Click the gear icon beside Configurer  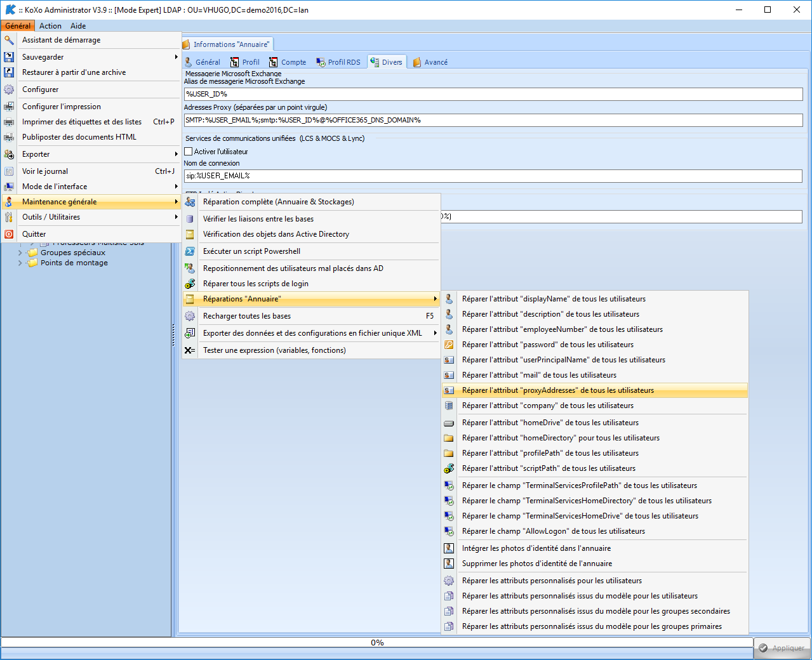point(9,89)
